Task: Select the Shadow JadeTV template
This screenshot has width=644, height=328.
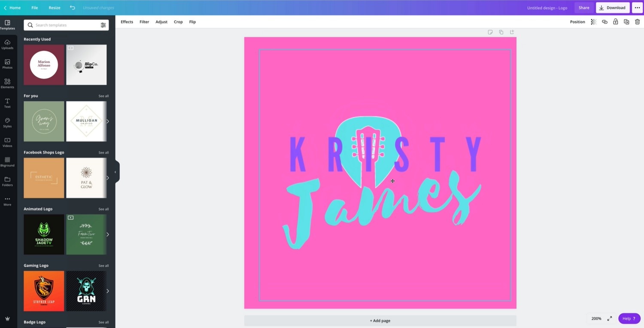Action: pyautogui.click(x=44, y=234)
